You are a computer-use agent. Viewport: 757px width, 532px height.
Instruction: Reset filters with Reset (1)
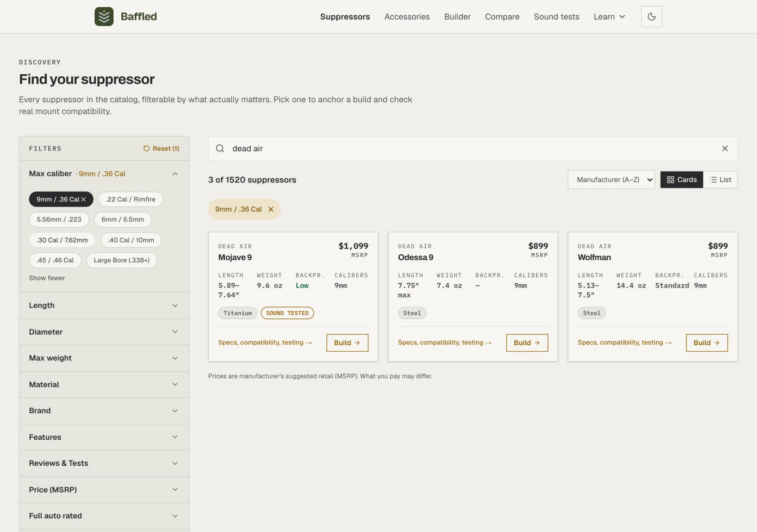(161, 148)
